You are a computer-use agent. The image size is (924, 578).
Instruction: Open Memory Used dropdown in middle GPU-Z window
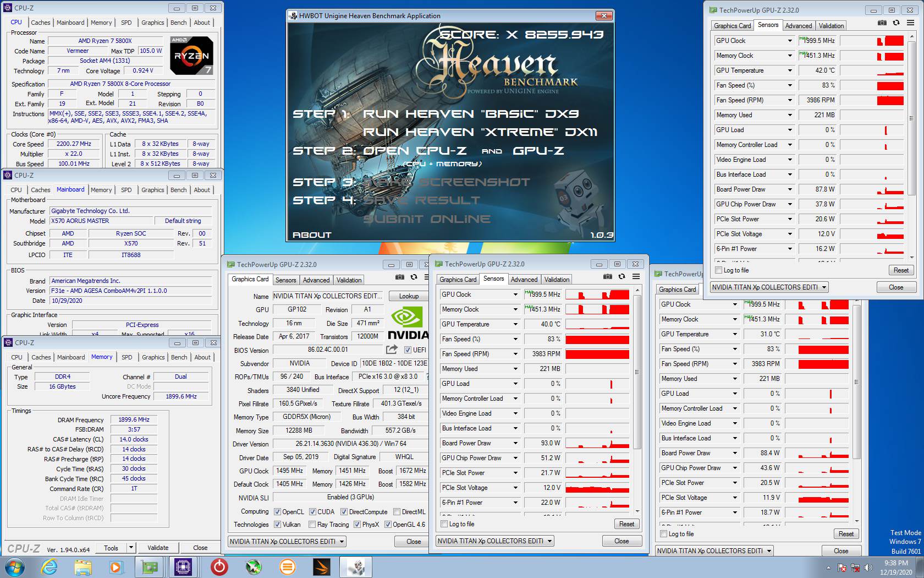click(x=515, y=369)
